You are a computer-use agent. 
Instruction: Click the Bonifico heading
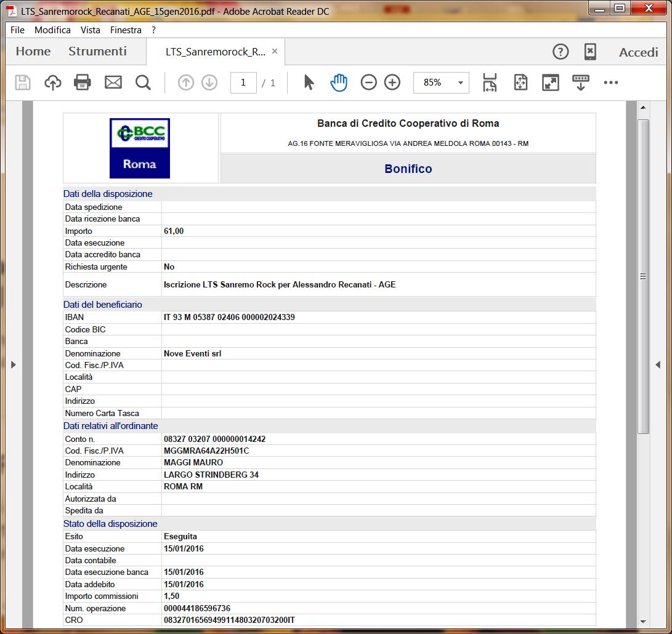(x=408, y=169)
